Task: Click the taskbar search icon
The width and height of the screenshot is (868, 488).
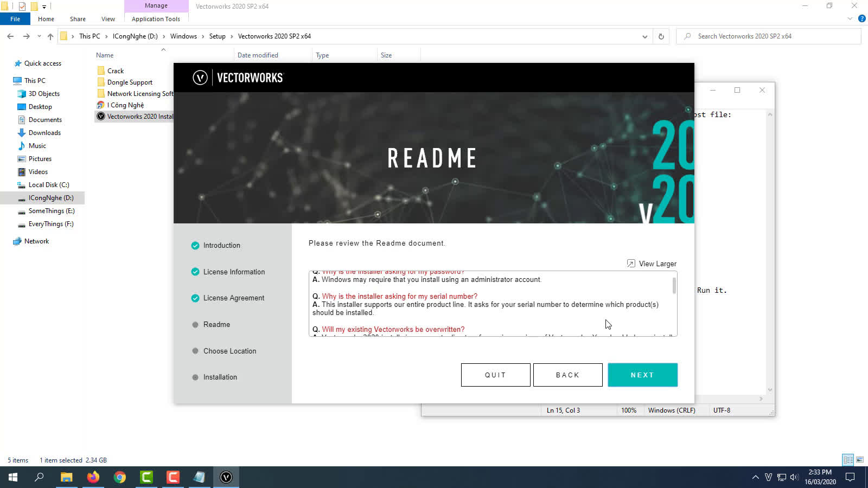Action: (40, 477)
